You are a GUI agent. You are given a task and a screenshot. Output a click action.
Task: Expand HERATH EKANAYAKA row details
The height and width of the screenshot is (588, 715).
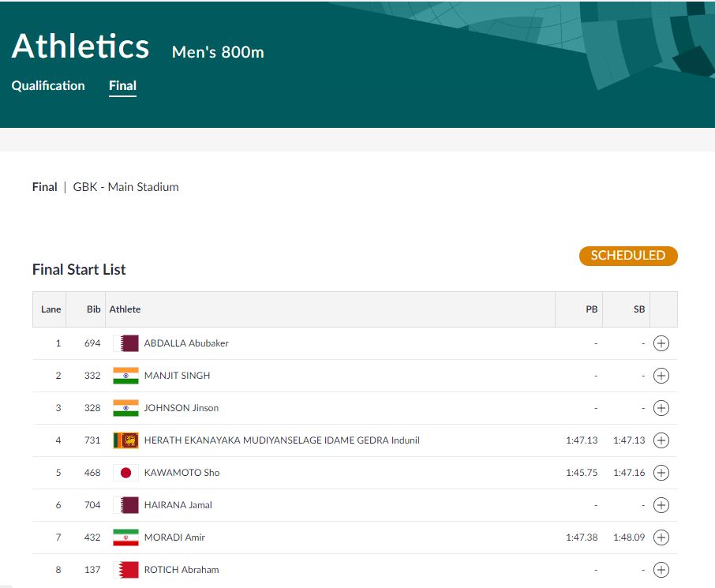(x=661, y=440)
